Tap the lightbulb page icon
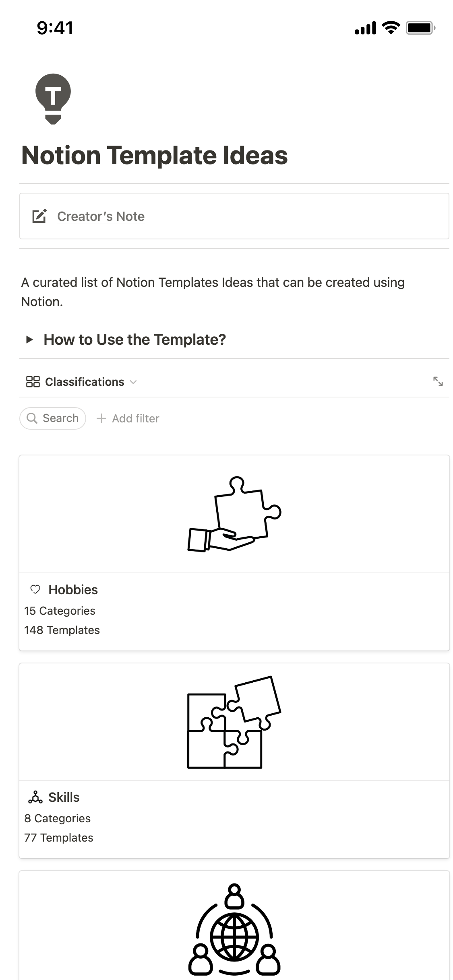The image size is (453, 980). (x=53, y=99)
